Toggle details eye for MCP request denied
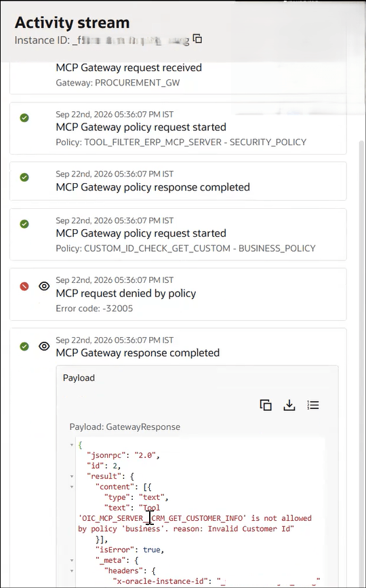The image size is (366, 588). [44, 286]
